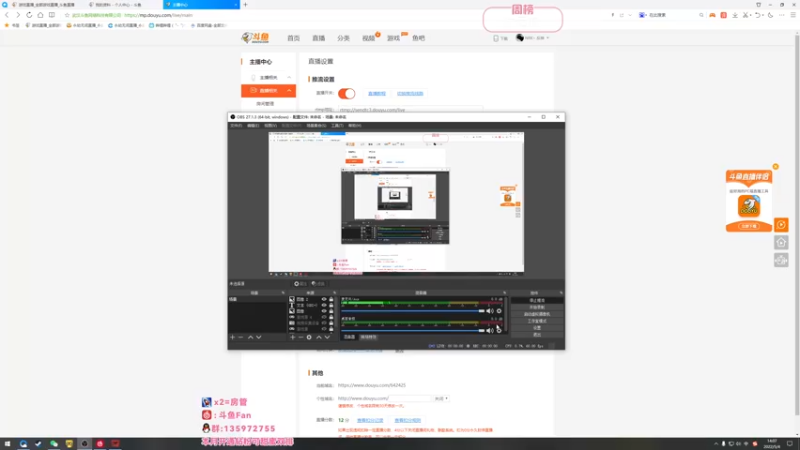Click orange play icon on right floating bar

click(781, 225)
